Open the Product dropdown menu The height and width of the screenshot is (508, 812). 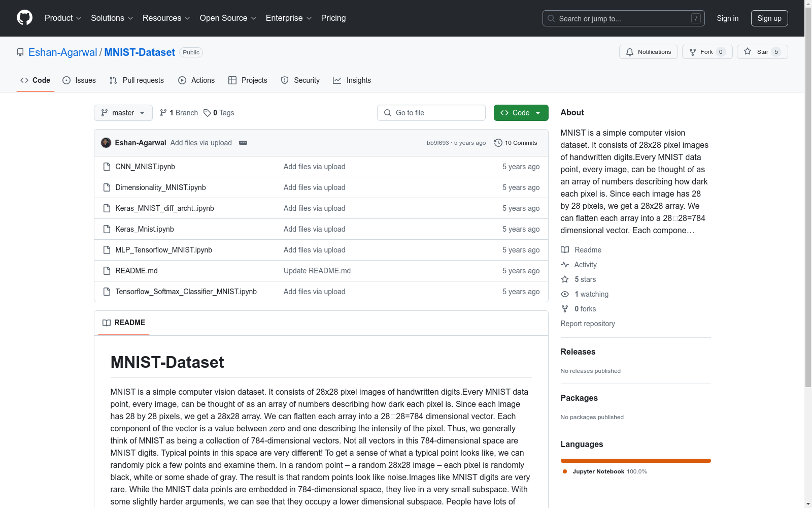(63, 18)
